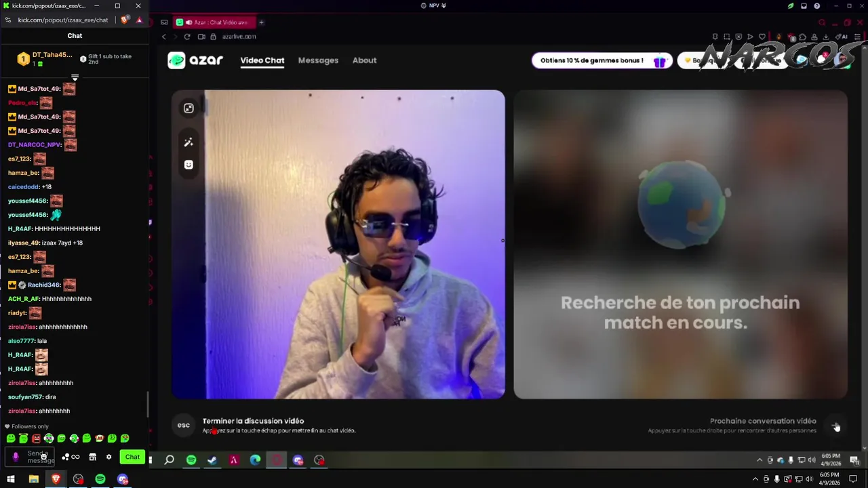The width and height of the screenshot is (868, 488).
Task: Click username DT_NARCOC_NPV in chat
Action: 35,145
